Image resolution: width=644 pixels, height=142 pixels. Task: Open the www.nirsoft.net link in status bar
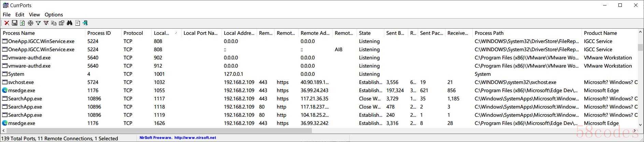click(195, 138)
